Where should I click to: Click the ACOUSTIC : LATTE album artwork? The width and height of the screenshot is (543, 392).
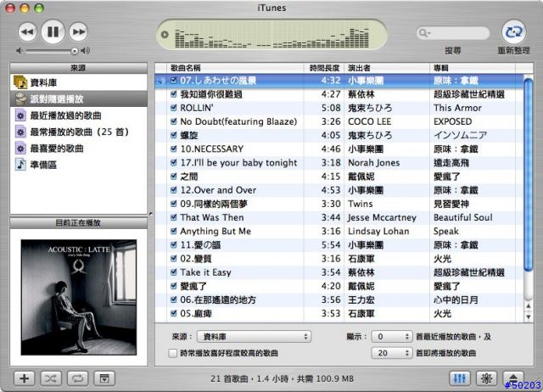coord(79,297)
